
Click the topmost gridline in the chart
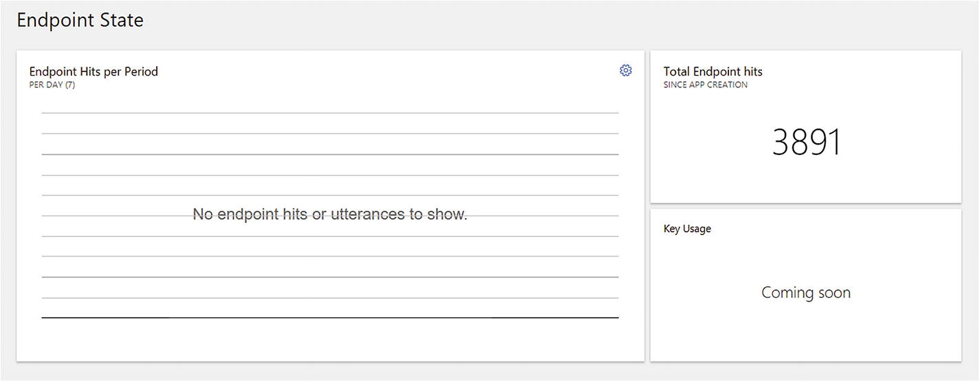[330, 113]
